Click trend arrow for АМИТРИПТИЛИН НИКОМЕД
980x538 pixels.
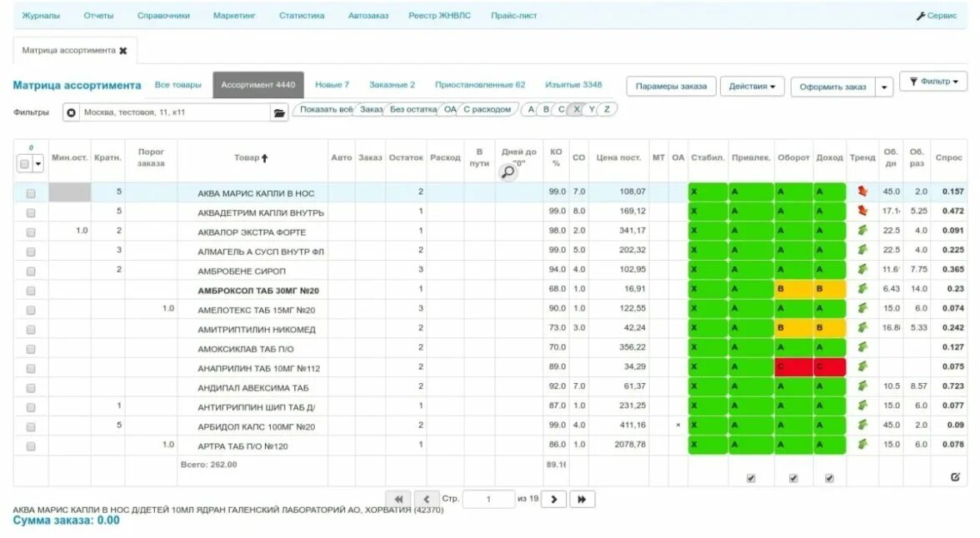tap(862, 327)
